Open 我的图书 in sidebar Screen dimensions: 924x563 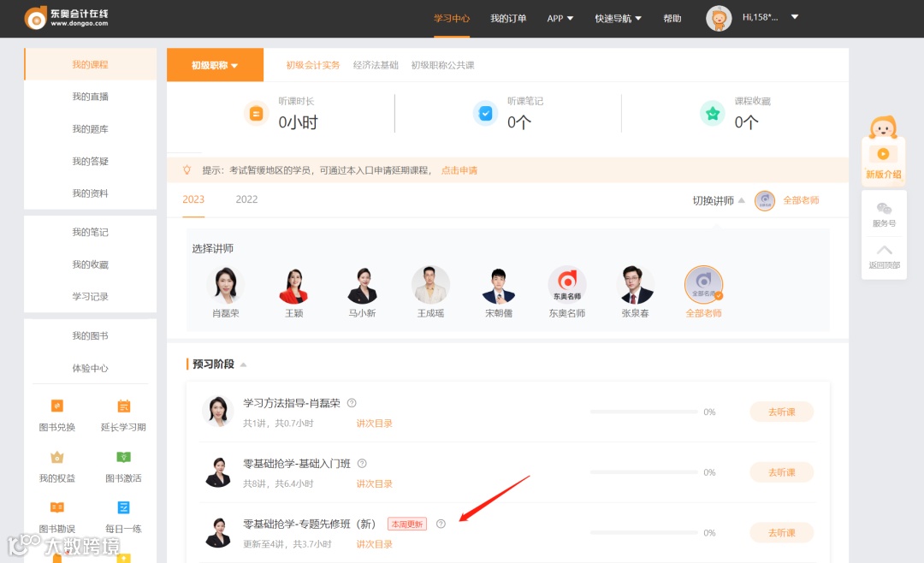pyautogui.click(x=90, y=336)
